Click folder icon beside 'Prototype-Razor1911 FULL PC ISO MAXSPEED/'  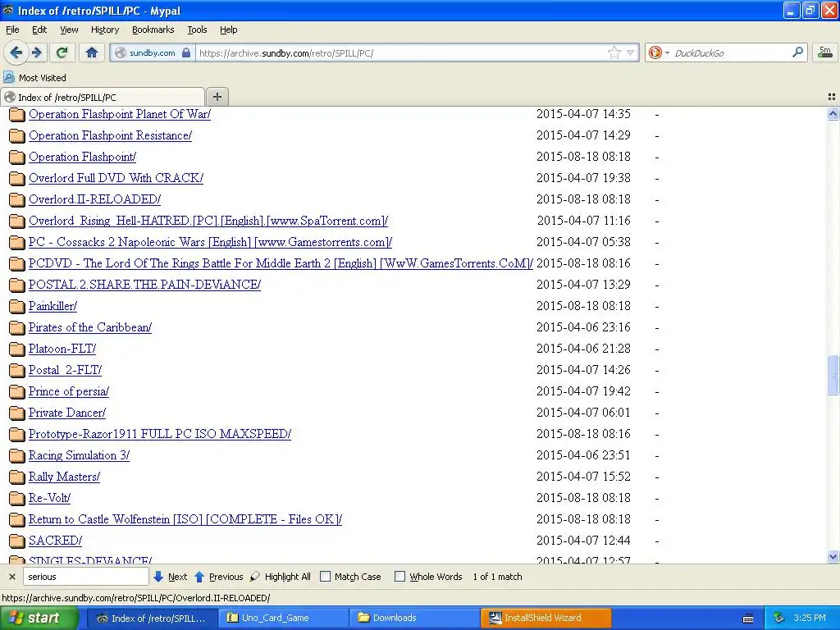(17, 435)
